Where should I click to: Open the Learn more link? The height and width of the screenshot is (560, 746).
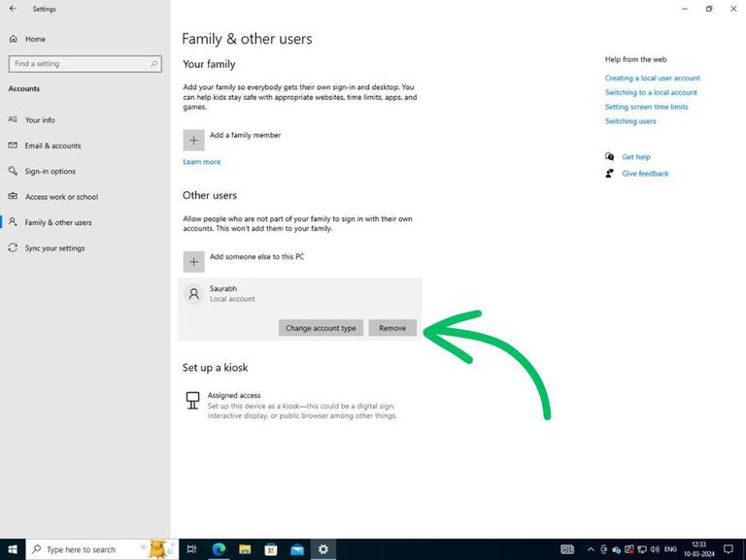[202, 162]
